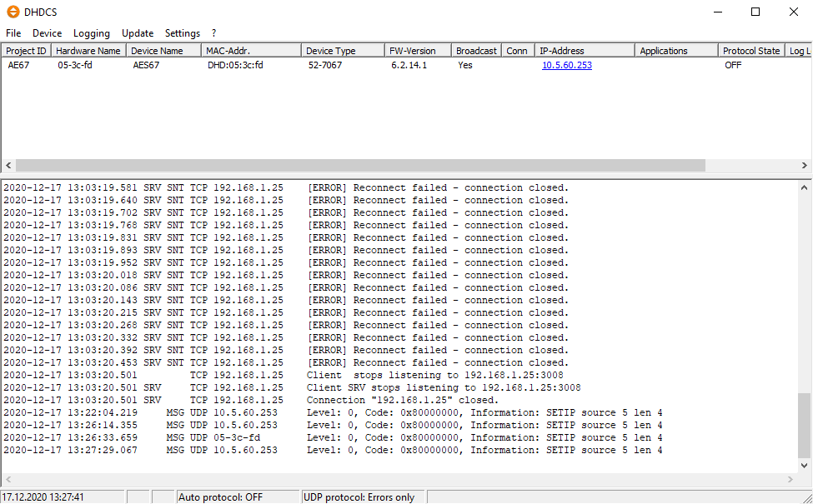Select log line with UDP 05-3c-fd
813x504 pixels.
pyautogui.click(x=333, y=437)
